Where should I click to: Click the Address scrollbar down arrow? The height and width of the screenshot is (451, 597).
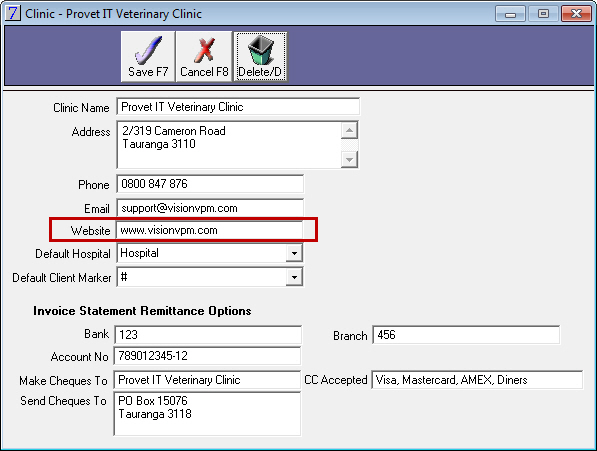349,159
